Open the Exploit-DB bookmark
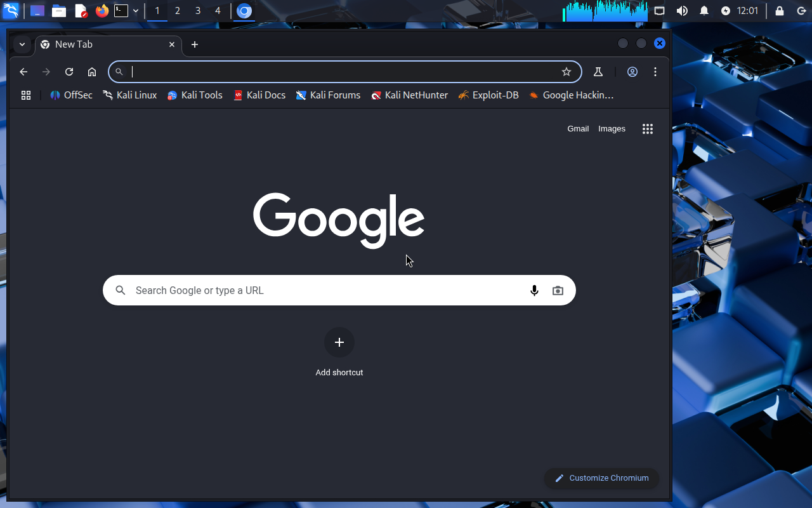The image size is (812, 508). pos(488,95)
